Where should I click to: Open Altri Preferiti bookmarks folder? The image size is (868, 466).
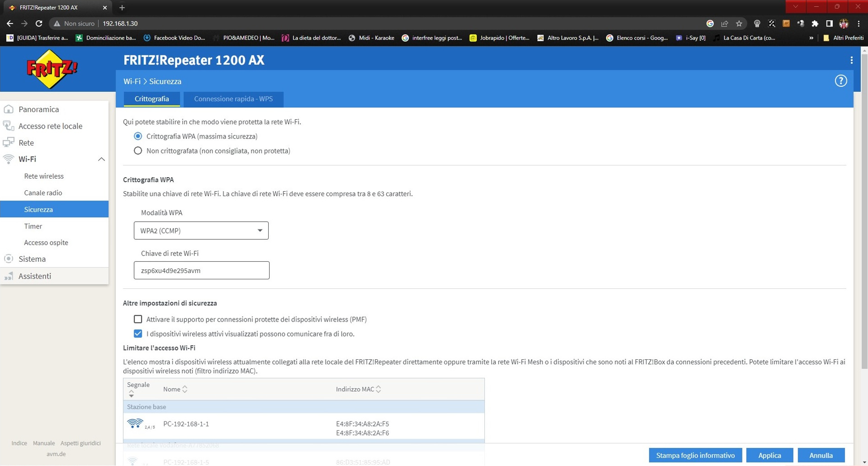843,38
